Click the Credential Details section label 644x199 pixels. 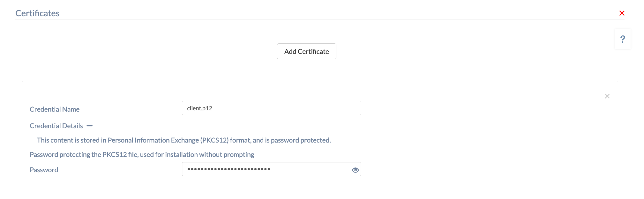point(56,126)
